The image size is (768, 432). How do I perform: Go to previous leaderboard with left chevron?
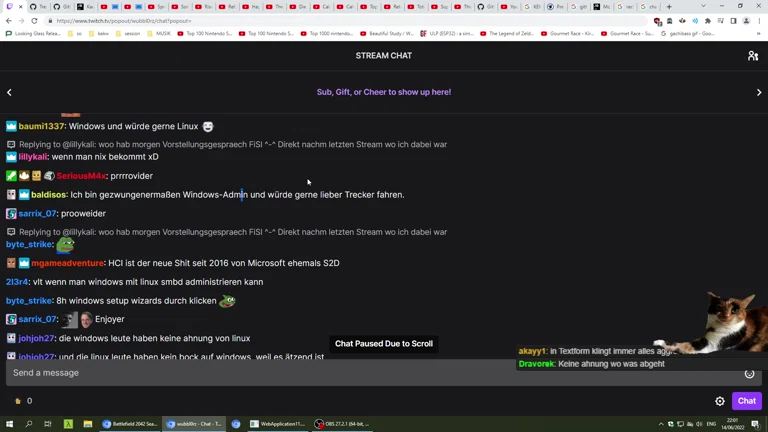[9, 92]
